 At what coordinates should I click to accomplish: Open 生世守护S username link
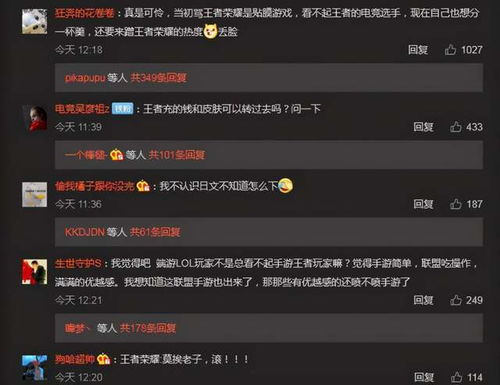78,263
